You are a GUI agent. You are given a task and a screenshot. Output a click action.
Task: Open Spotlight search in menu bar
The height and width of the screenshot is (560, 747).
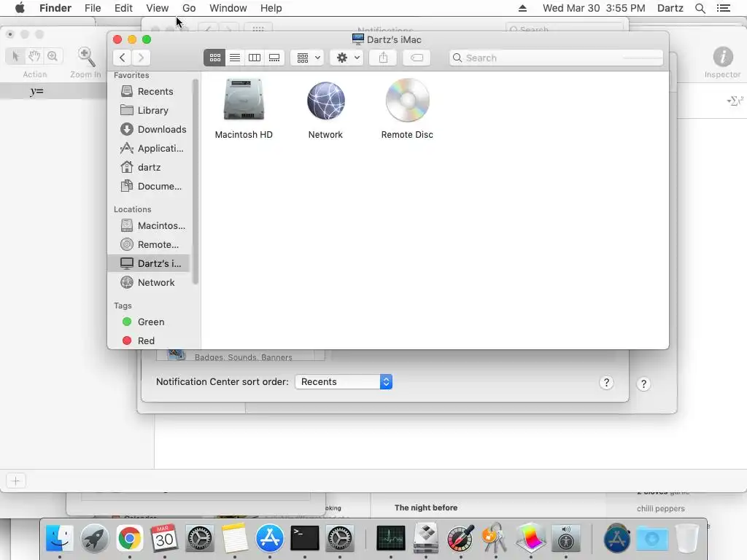coord(700,8)
